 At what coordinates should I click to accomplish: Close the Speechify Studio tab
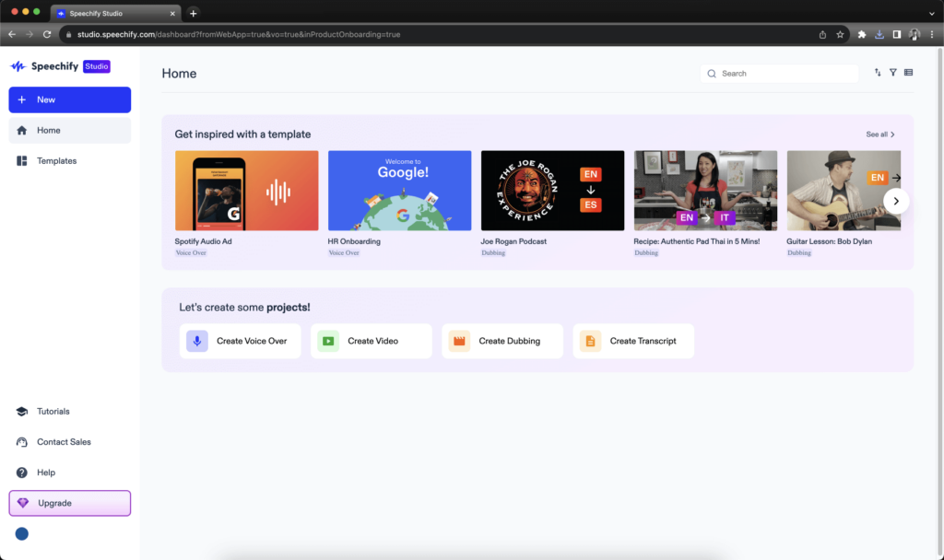coord(172,13)
